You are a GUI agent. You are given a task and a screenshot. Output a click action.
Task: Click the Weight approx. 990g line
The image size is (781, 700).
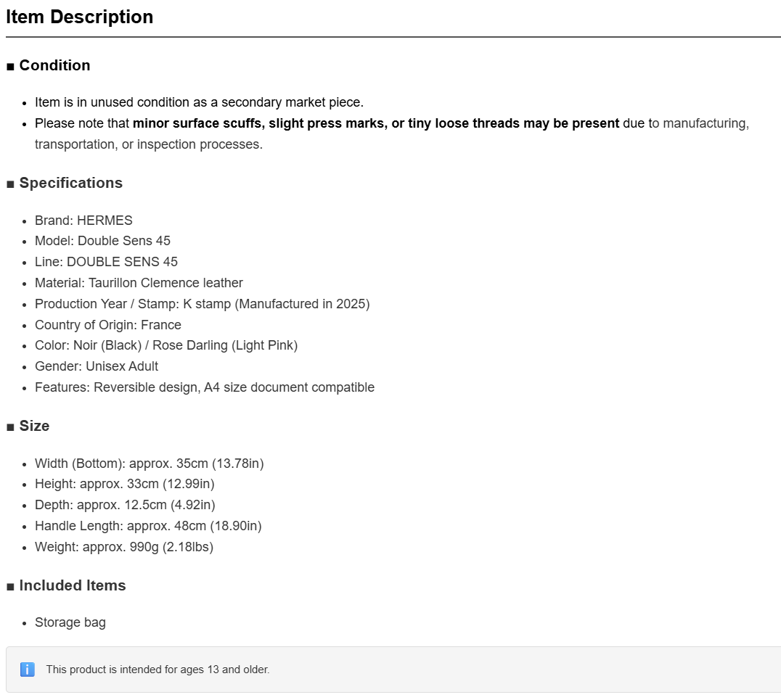124,547
